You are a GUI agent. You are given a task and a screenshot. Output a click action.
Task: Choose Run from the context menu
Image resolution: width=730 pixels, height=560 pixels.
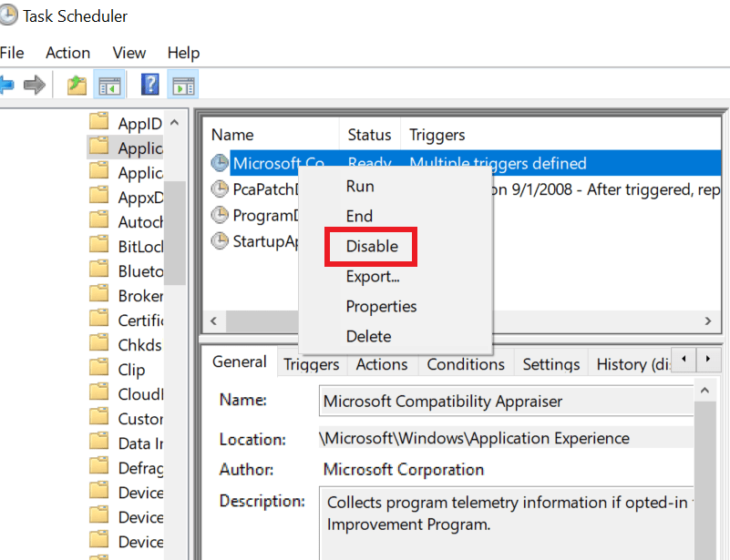click(362, 186)
